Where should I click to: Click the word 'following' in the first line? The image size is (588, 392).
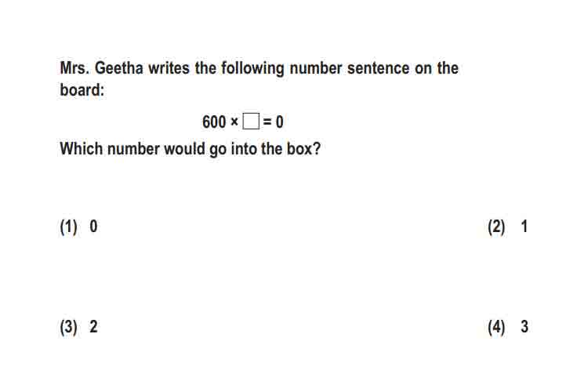[252, 69]
